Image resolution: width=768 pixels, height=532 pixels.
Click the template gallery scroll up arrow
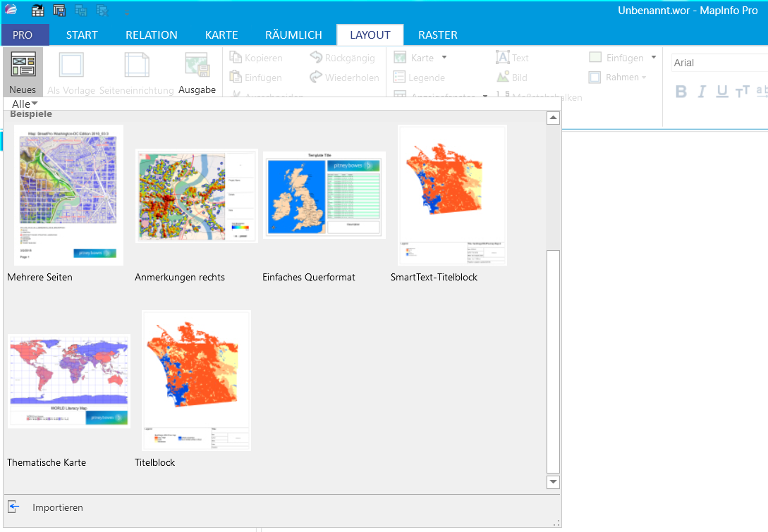click(x=553, y=118)
